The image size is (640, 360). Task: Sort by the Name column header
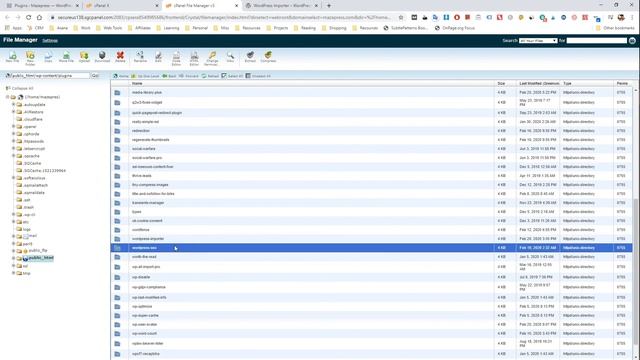[x=137, y=83]
